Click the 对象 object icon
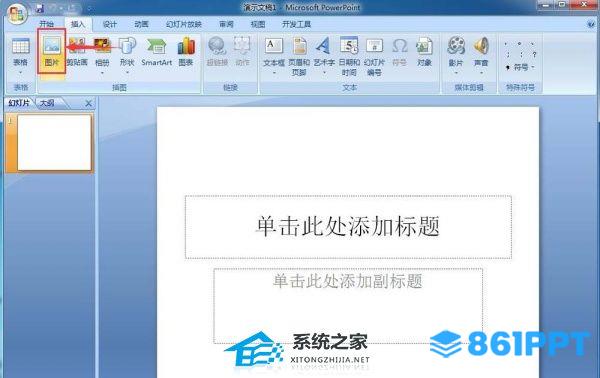 point(424,51)
